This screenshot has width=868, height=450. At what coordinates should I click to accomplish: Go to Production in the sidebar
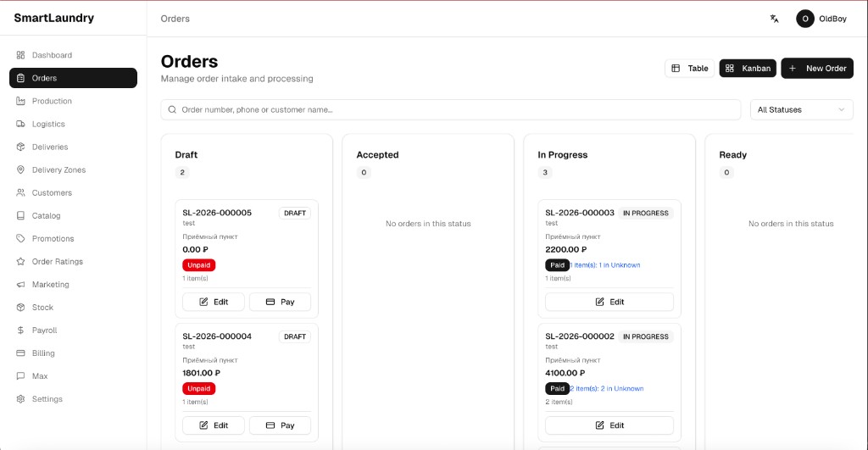tap(52, 101)
